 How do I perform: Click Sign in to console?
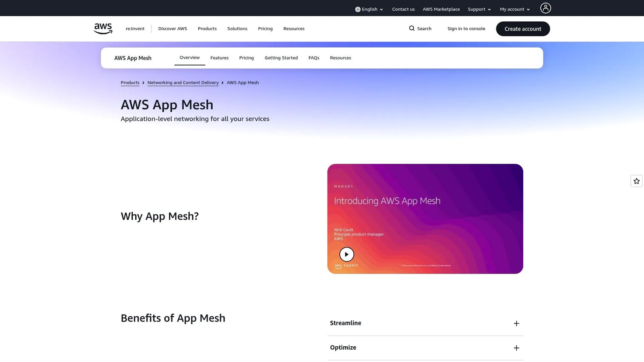(466, 29)
